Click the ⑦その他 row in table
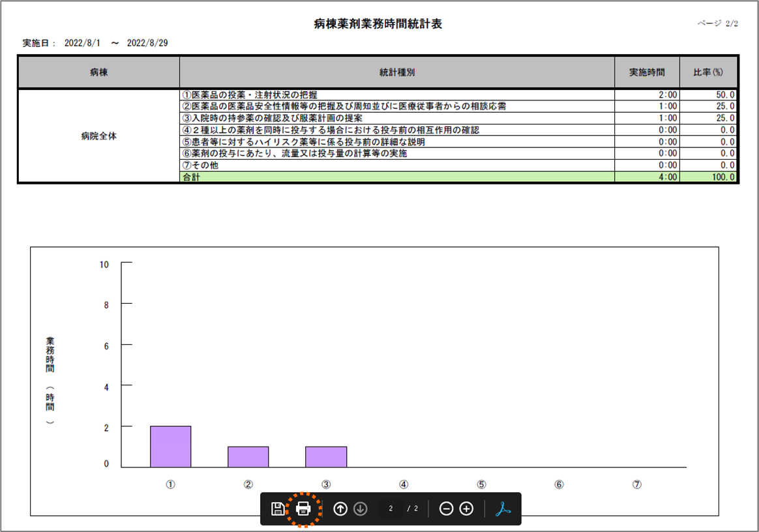Screen dimensions: 759x532 click(201, 166)
